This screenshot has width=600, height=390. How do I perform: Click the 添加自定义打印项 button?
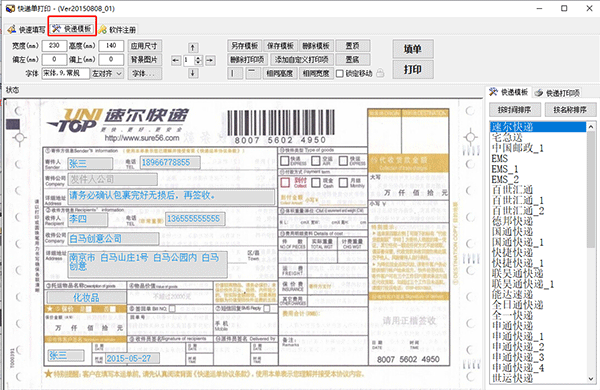point(302,60)
